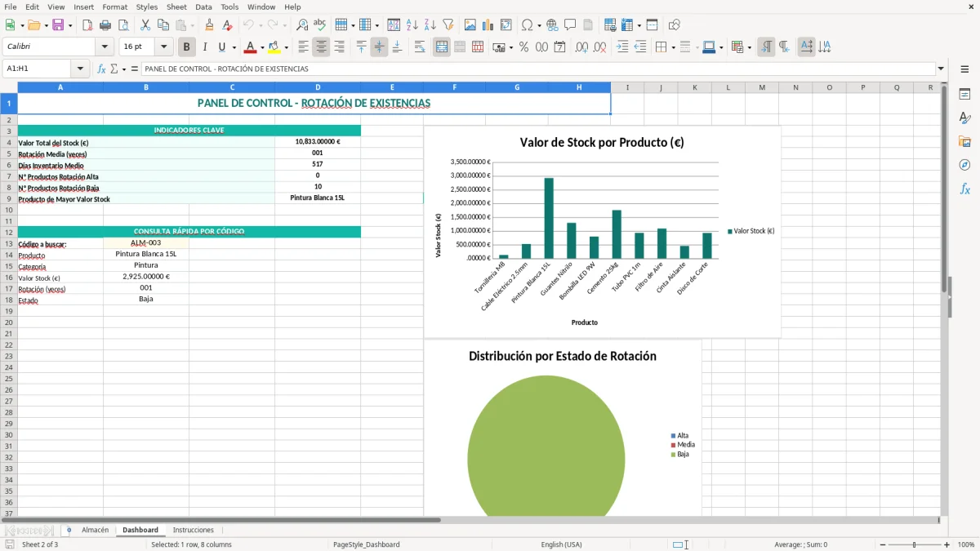
Task: Open the Styles menu
Action: (147, 7)
